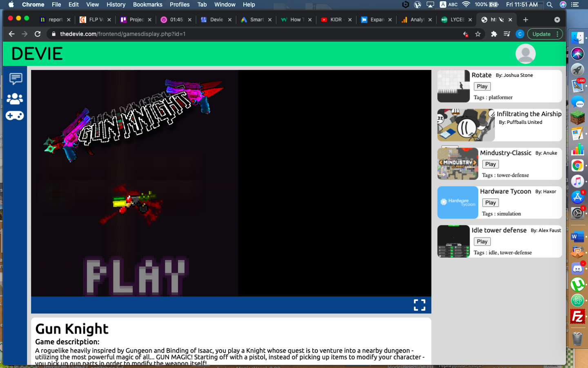Open the community people sidebar icon
The height and width of the screenshot is (368, 588).
15,99
